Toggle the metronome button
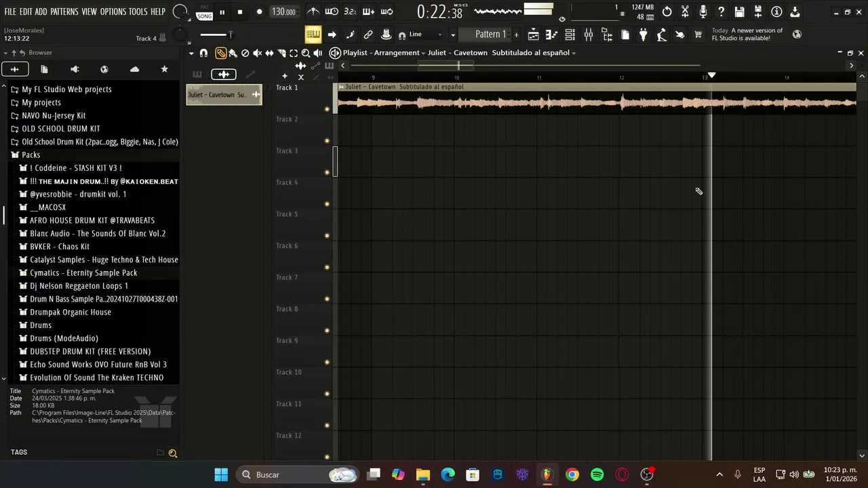Image resolution: width=868 pixels, height=488 pixels. point(313,12)
